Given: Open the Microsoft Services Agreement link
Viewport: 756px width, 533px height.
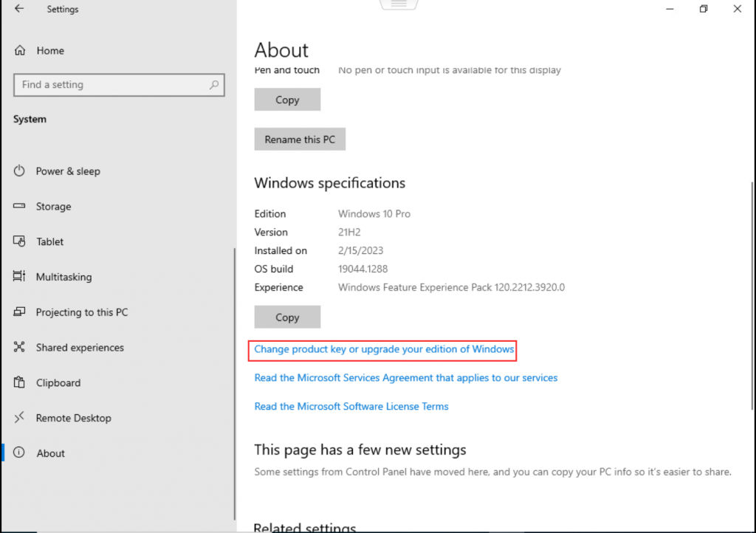Looking at the screenshot, I should pos(406,377).
